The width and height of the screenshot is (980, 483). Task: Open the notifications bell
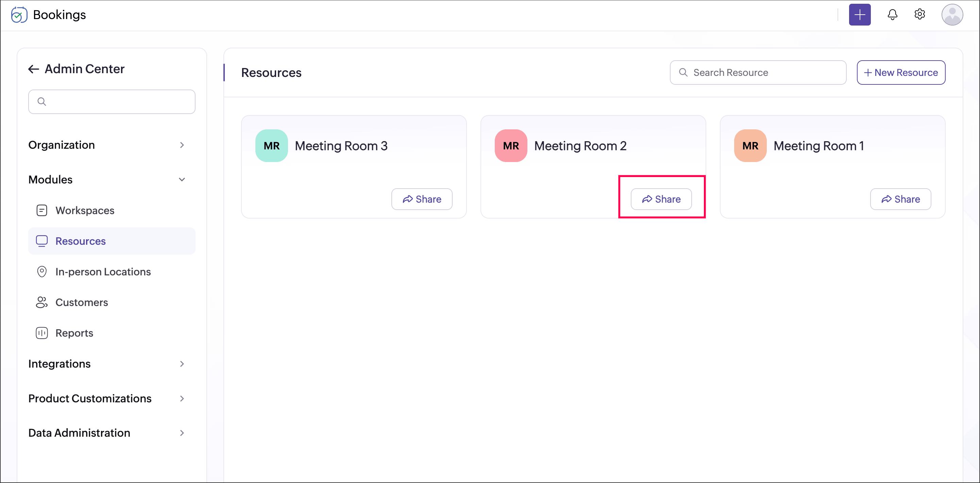pyautogui.click(x=892, y=15)
